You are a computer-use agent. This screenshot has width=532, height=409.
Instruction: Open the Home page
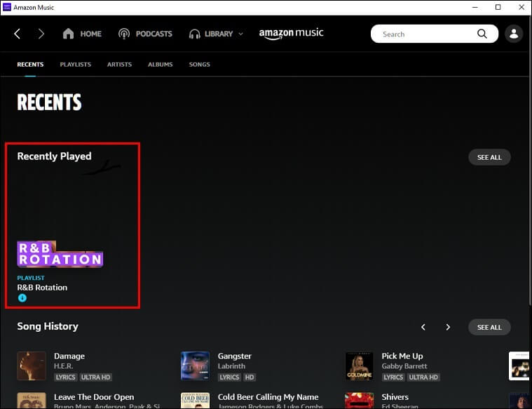click(82, 34)
